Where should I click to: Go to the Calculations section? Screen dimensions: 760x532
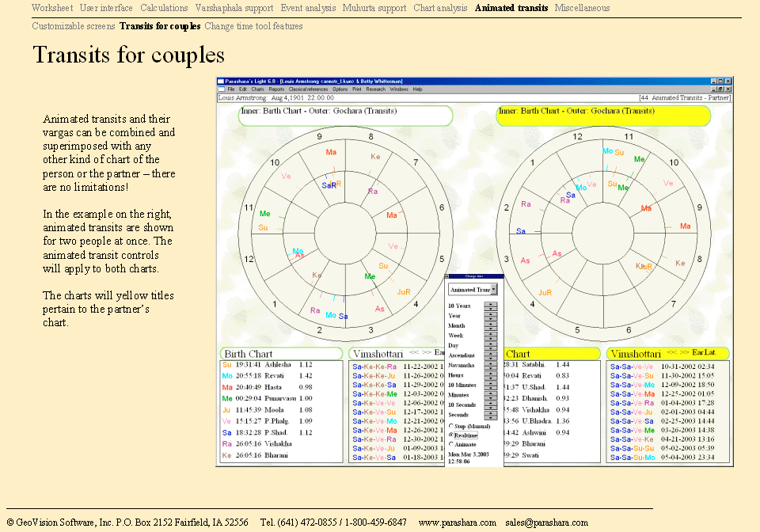[164, 8]
